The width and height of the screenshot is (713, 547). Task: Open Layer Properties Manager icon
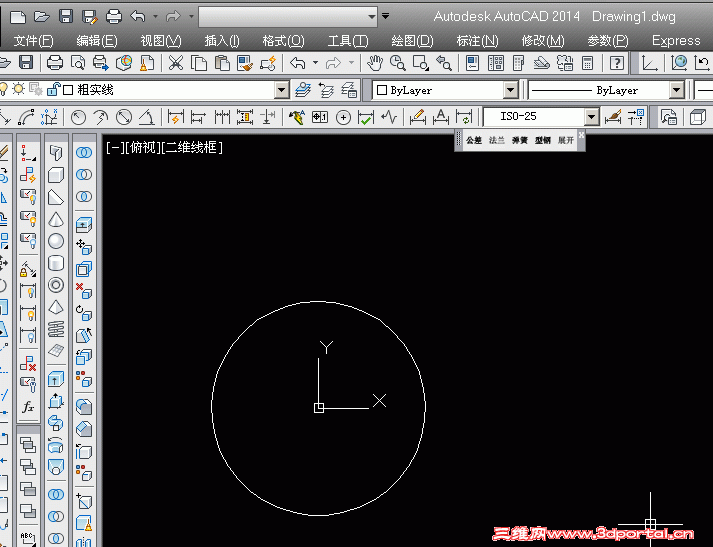[303, 90]
